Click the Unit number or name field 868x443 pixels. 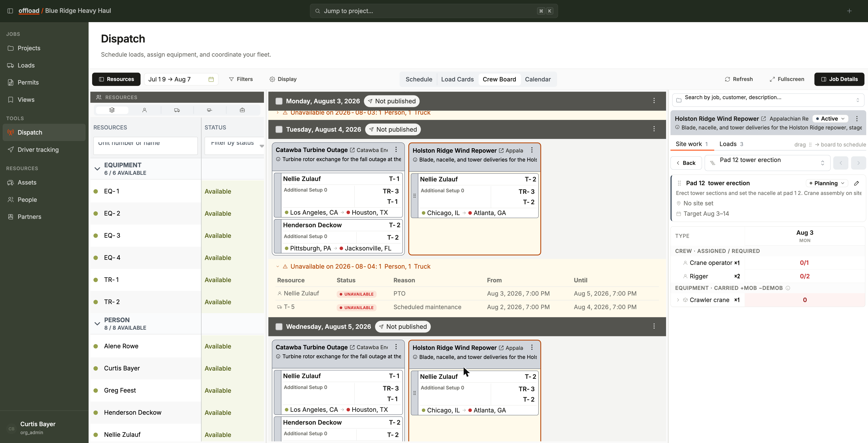(x=145, y=145)
